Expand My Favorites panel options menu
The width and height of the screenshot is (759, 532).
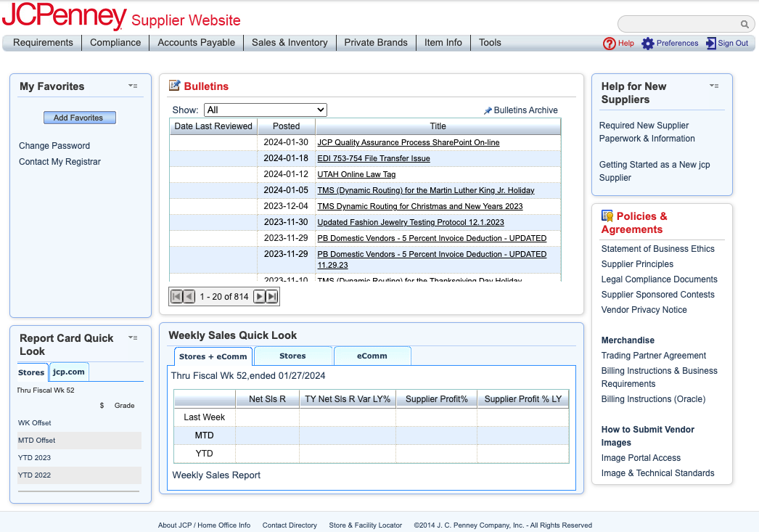pyautogui.click(x=133, y=86)
